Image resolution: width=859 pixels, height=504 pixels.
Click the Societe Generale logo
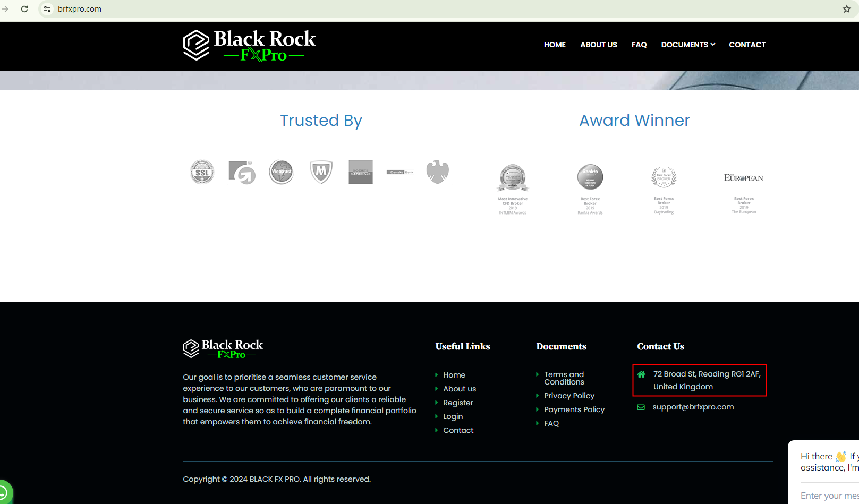(361, 172)
